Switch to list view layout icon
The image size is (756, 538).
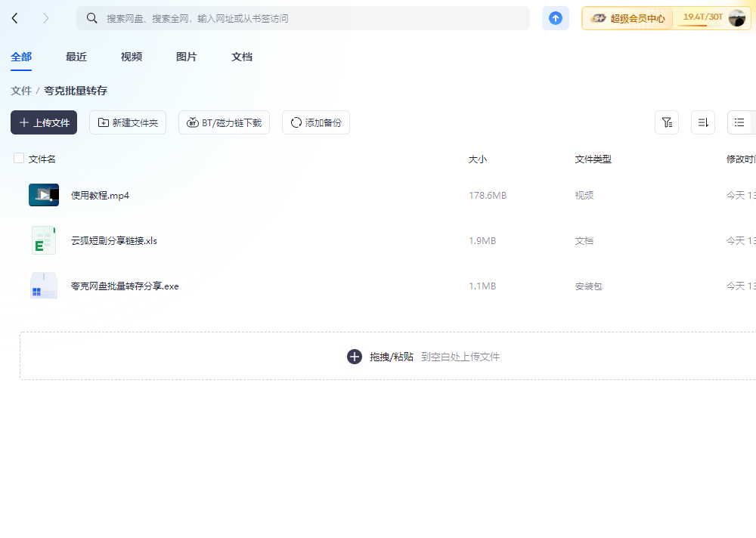pyautogui.click(x=739, y=122)
